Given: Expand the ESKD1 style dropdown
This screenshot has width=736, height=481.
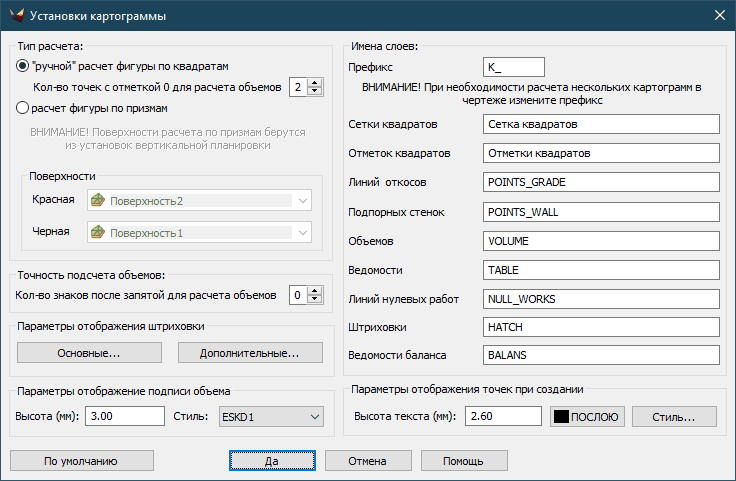Looking at the screenshot, I should click(x=314, y=416).
